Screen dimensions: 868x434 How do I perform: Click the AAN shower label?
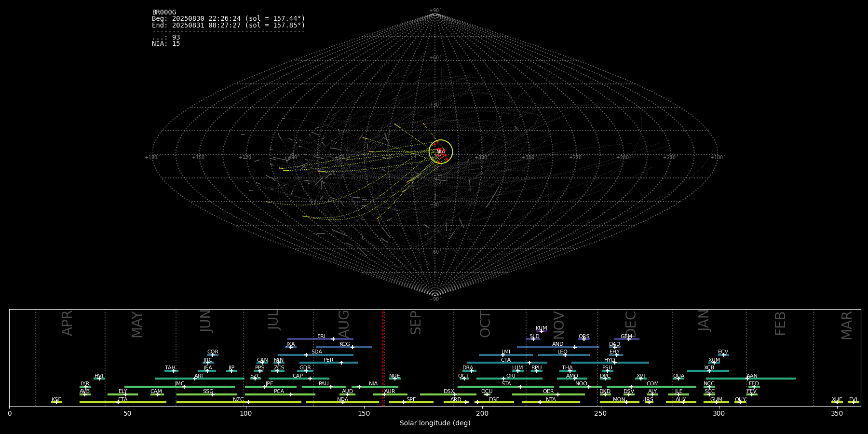click(752, 376)
